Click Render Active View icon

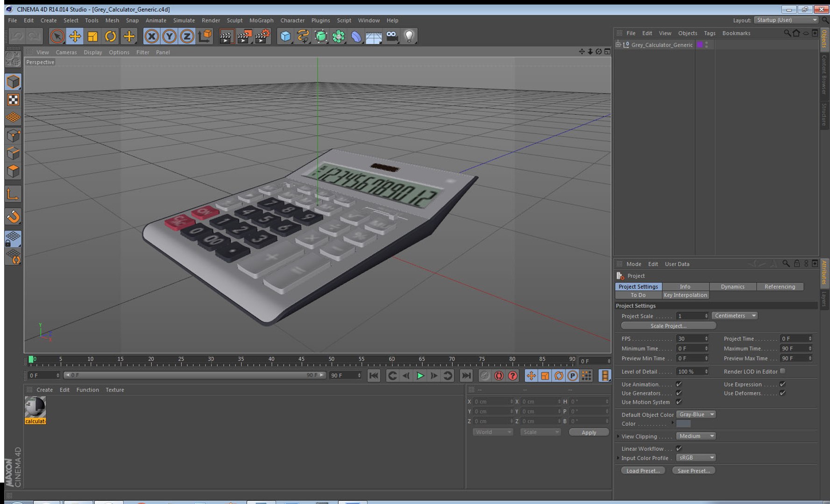coord(226,36)
